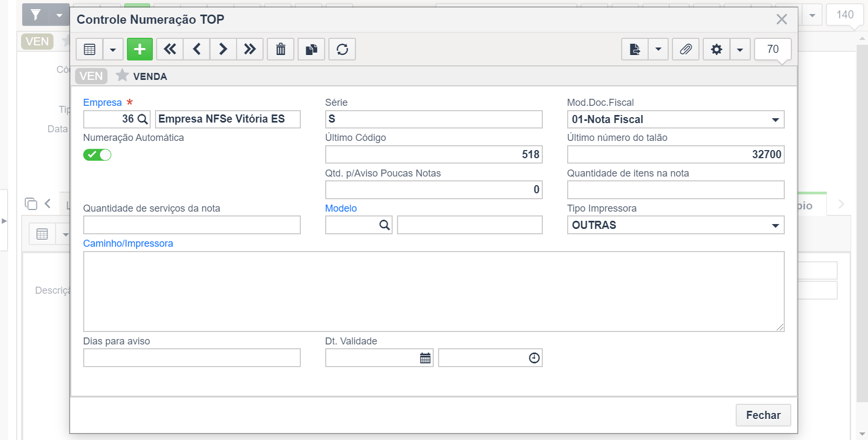868x440 pixels.
Task: Expand export options dropdown
Action: 658,49
